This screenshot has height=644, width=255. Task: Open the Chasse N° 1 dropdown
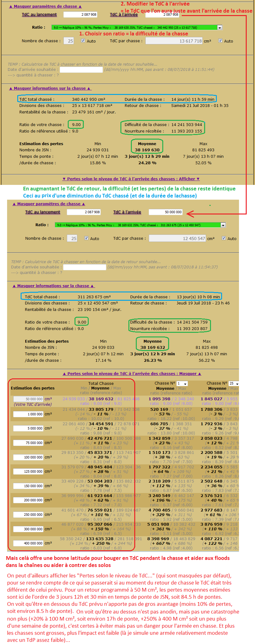tap(182, 383)
